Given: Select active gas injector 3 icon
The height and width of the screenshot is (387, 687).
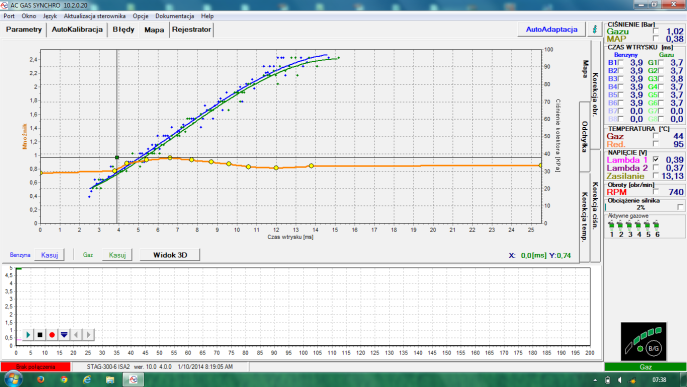Looking at the screenshot, I should click(630, 226).
